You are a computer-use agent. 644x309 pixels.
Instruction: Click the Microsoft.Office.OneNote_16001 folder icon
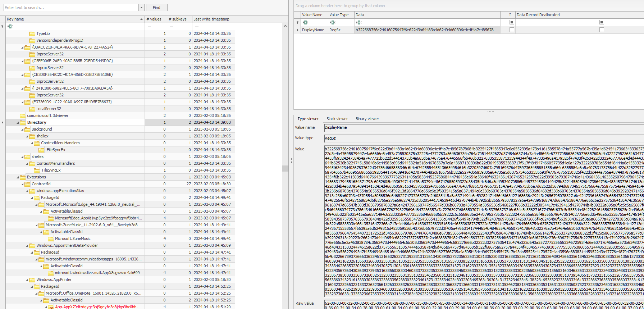pyautogui.click(x=41, y=293)
